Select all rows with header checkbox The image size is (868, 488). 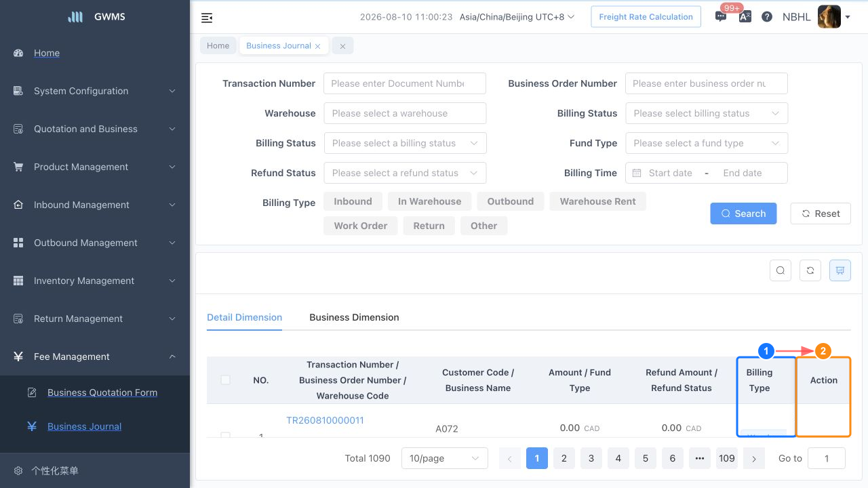(225, 380)
